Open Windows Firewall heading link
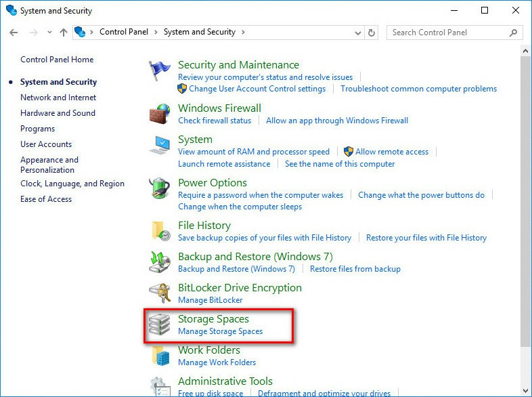532x397 pixels. click(x=219, y=108)
